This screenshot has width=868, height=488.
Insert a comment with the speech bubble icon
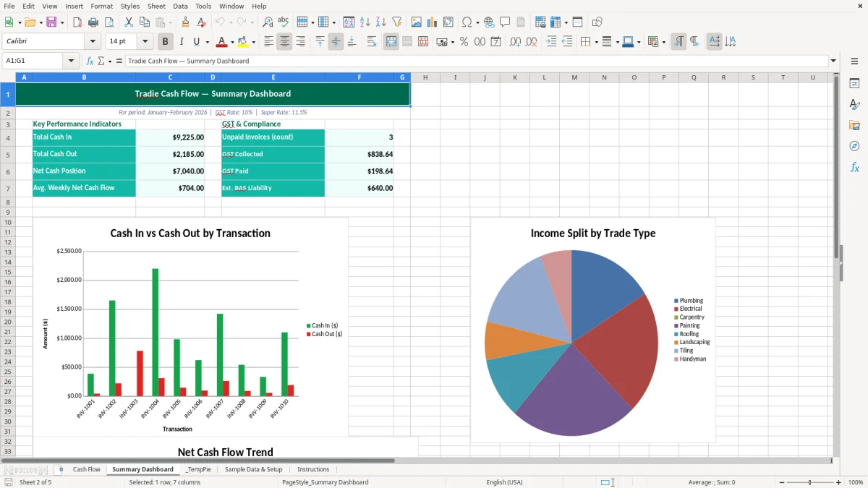[505, 22]
